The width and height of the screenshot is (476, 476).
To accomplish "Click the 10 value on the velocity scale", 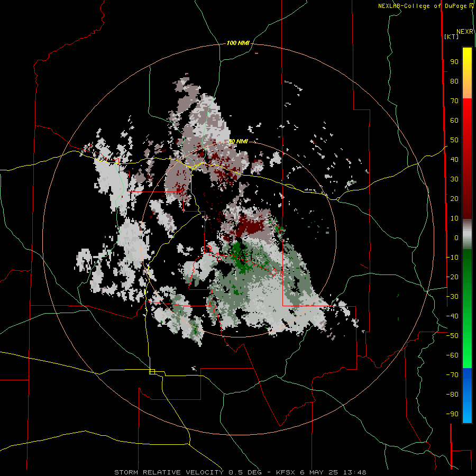I will point(454,218).
